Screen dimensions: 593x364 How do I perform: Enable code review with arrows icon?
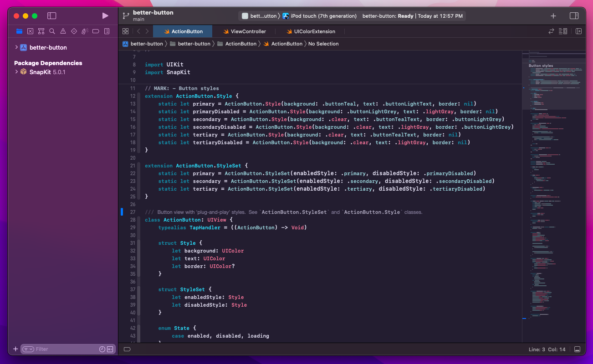click(551, 31)
